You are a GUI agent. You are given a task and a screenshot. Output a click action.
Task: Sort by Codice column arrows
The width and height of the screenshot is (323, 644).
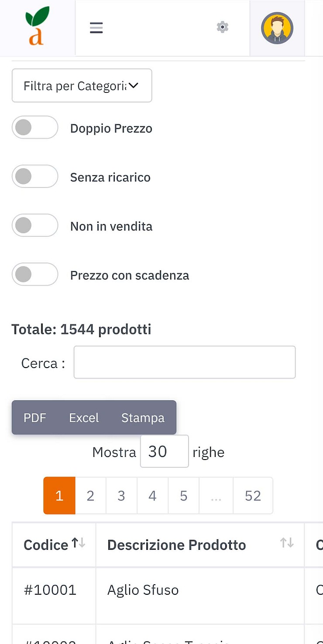click(x=79, y=543)
